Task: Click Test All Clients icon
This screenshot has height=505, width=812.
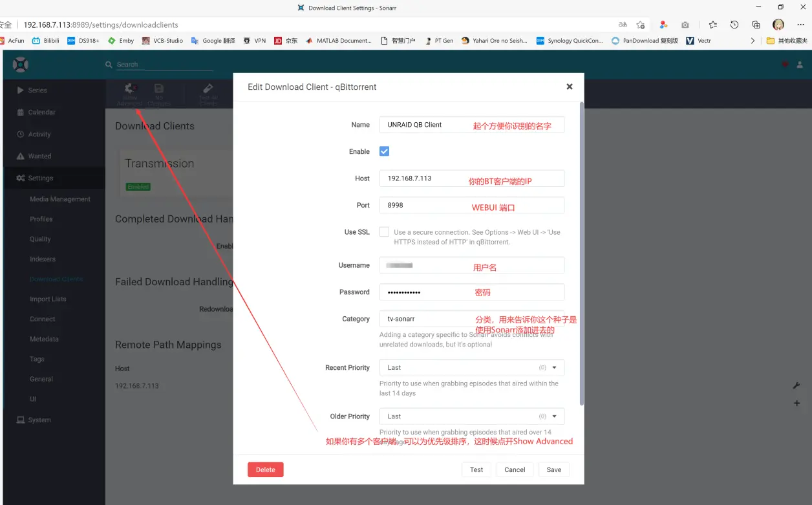Action: (208, 89)
